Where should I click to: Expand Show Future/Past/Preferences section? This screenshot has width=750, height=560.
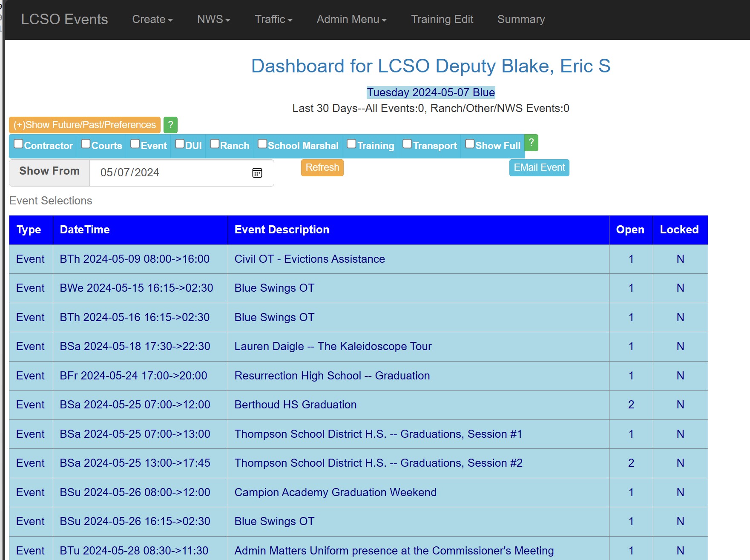click(85, 125)
